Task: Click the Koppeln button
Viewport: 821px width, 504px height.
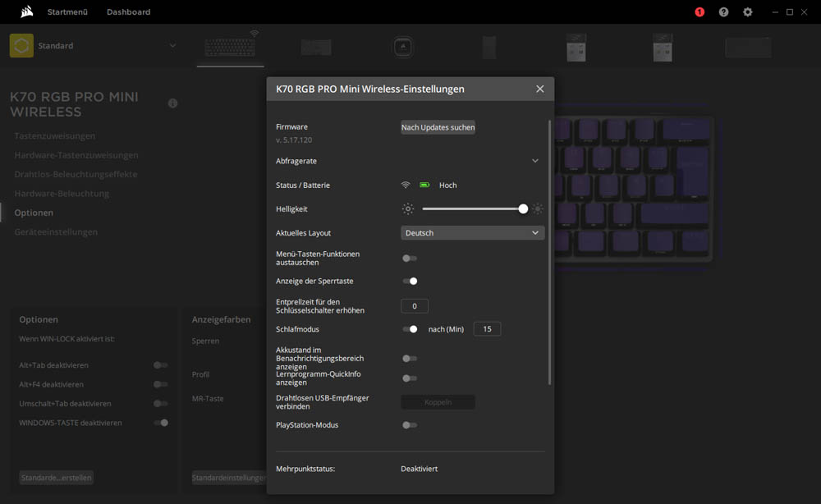Action: 438,402
